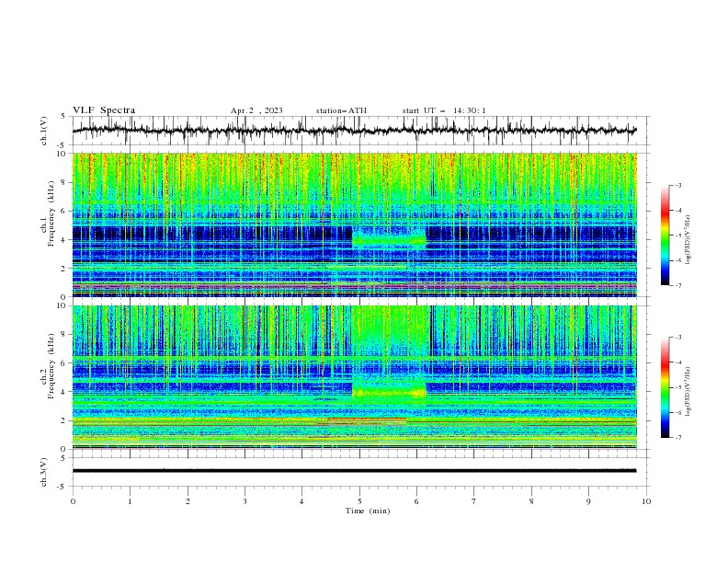This screenshot has width=728, height=563.
Task: Click the time axis tick labeled 3
Action: point(245,501)
